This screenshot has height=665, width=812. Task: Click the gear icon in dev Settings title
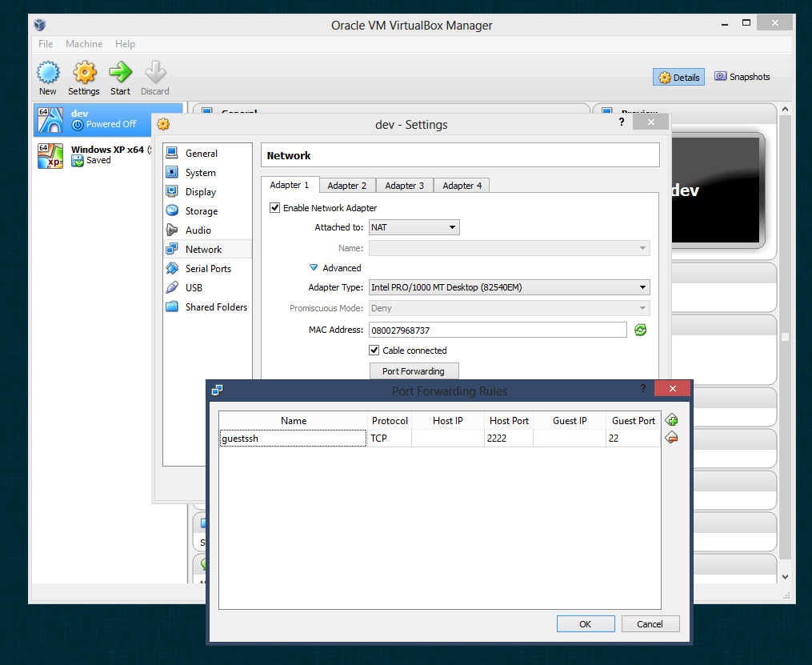click(163, 124)
